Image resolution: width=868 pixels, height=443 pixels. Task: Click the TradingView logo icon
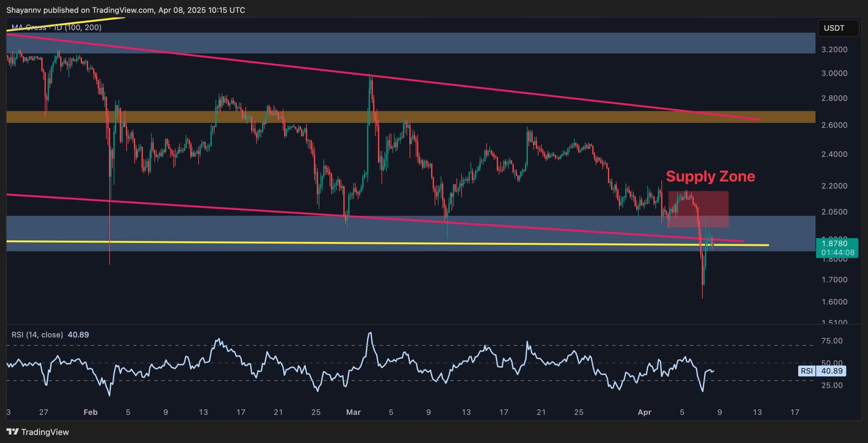[13, 431]
